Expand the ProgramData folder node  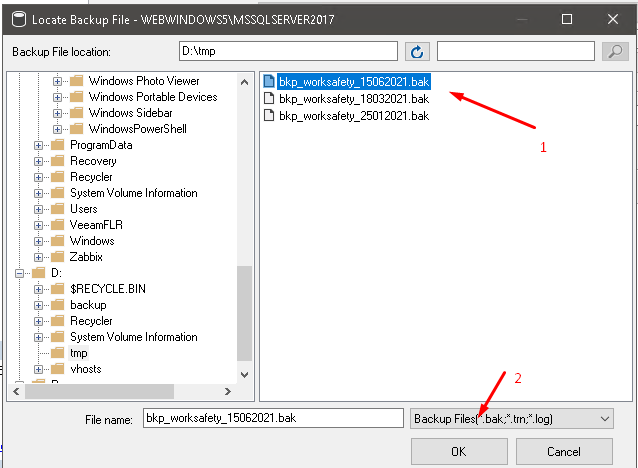40,145
